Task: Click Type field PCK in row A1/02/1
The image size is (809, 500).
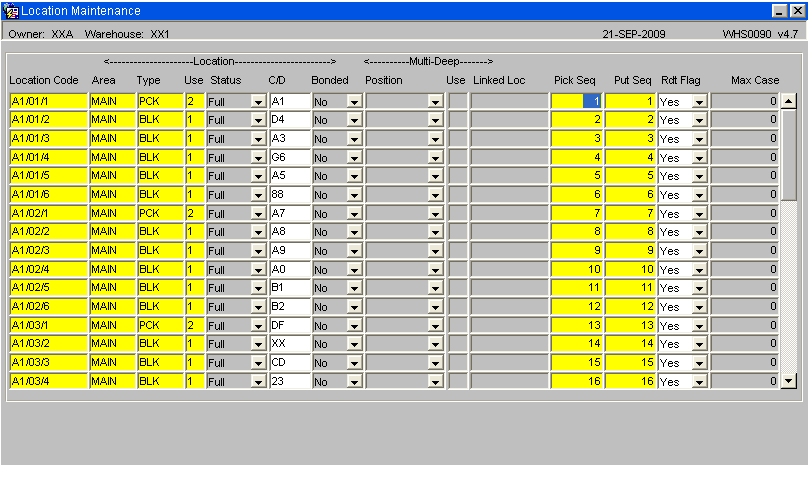Action: [160, 213]
